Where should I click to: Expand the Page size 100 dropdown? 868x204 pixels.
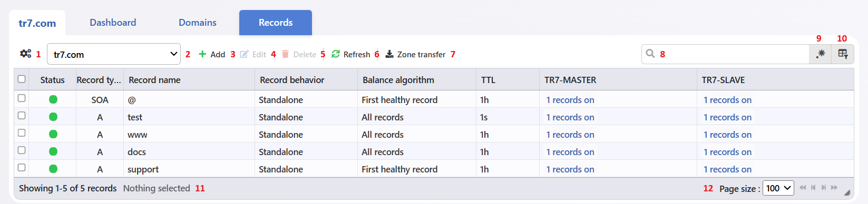tap(778, 188)
